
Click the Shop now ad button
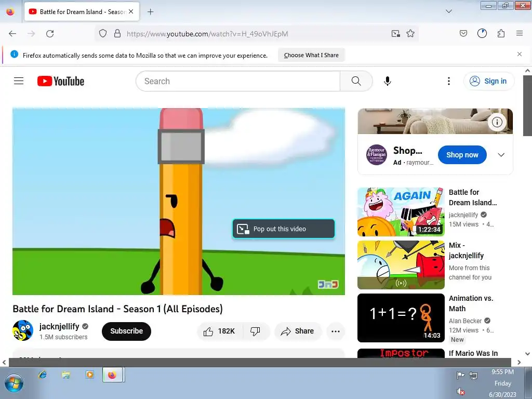point(462,155)
